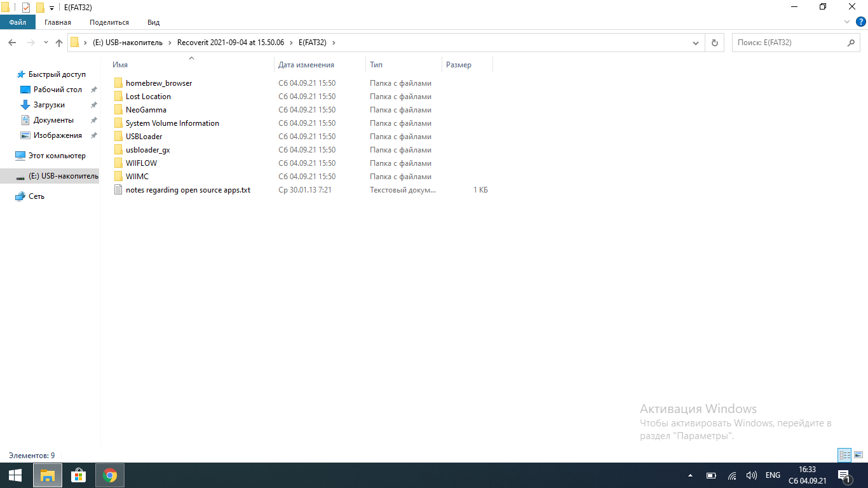Image resolution: width=868 pixels, height=488 pixels.
Task: Select Сеть in navigation pane
Action: coord(36,196)
